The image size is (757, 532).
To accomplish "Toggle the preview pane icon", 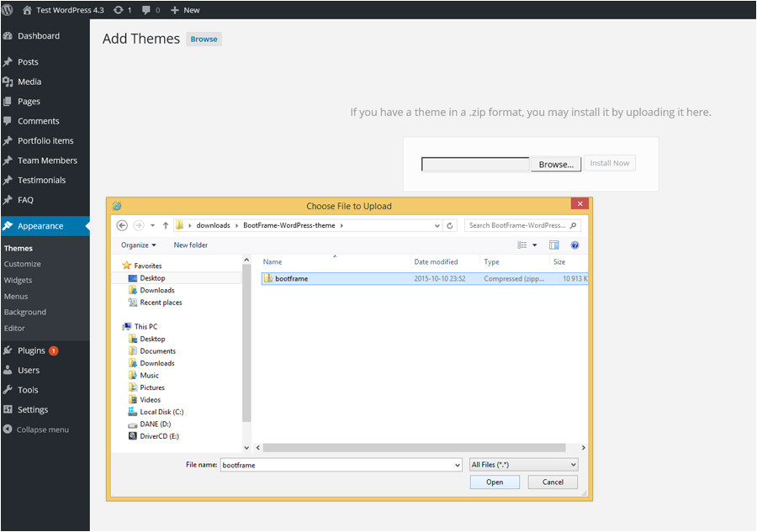I will tap(553, 245).
